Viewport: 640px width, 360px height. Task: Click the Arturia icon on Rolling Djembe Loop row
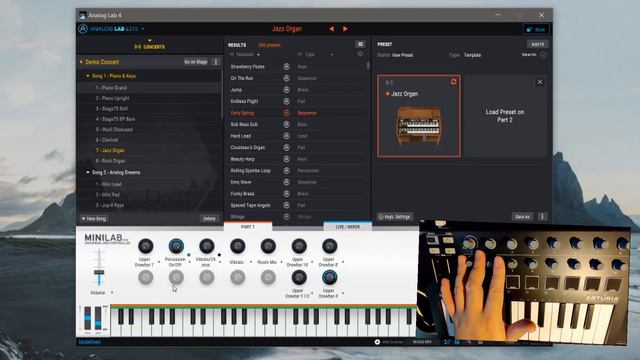pyautogui.click(x=287, y=171)
